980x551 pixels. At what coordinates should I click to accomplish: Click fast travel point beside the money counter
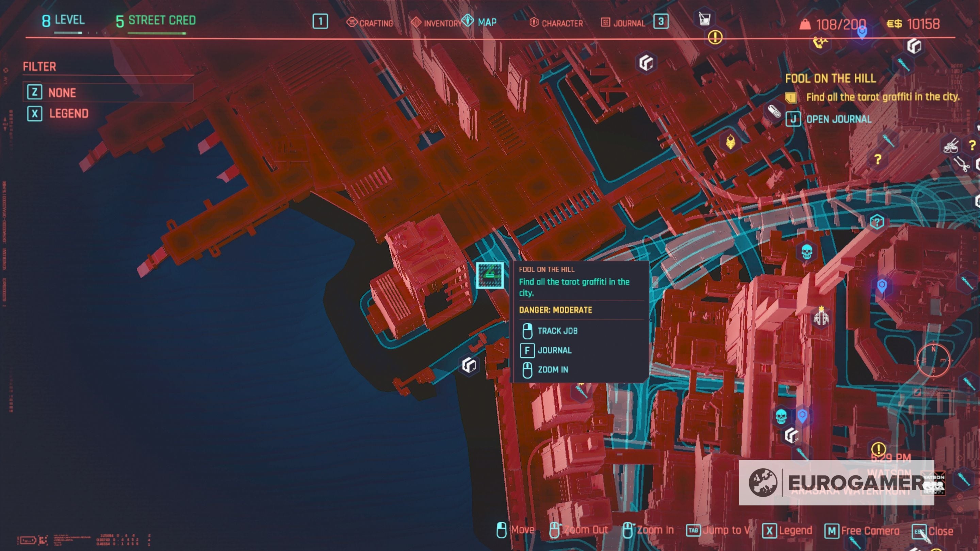pyautogui.click(x=914, y=46)
